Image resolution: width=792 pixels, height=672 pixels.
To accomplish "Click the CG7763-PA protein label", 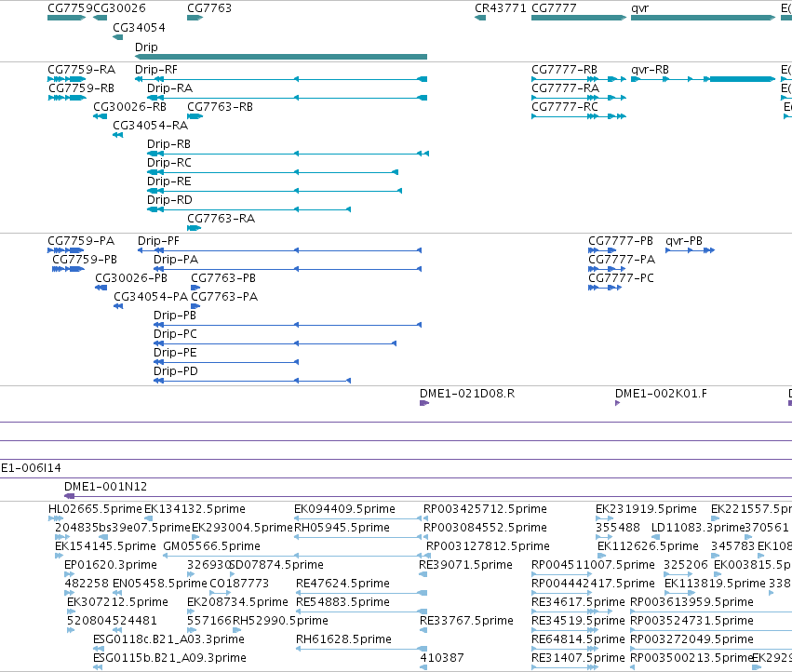I will (x=224, y=297).
